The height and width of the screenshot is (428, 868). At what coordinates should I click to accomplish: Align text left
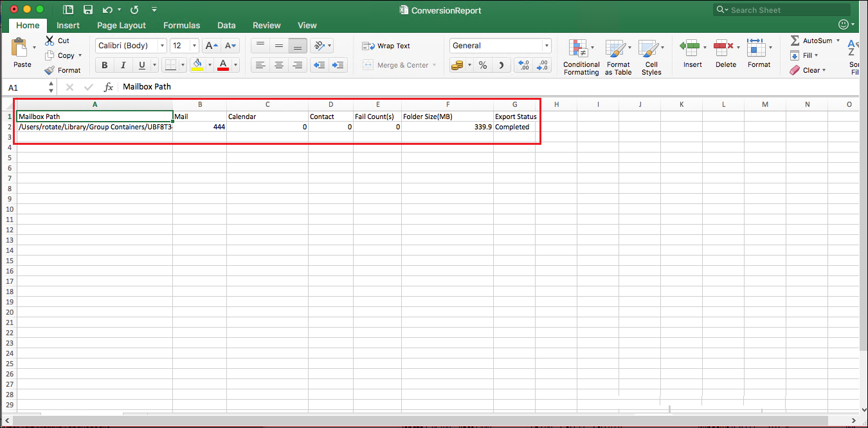[x=260, y=65]
